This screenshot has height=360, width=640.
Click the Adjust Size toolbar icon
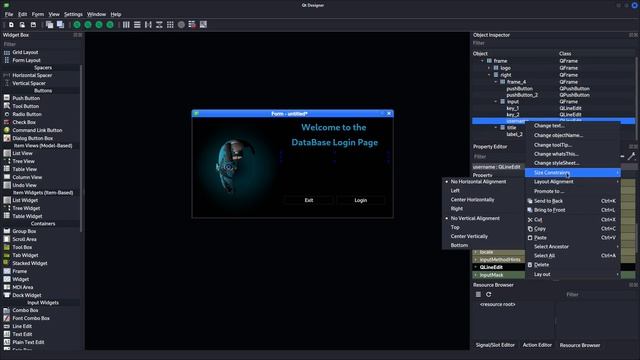tap(203, 25)
